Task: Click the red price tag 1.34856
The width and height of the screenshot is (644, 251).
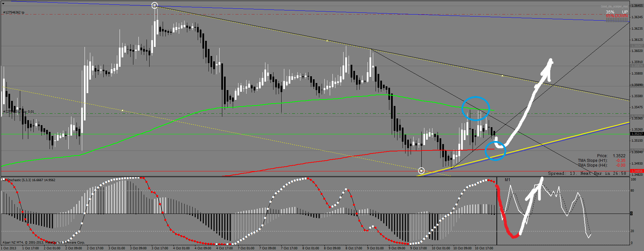Action: [x=637, y=171]
